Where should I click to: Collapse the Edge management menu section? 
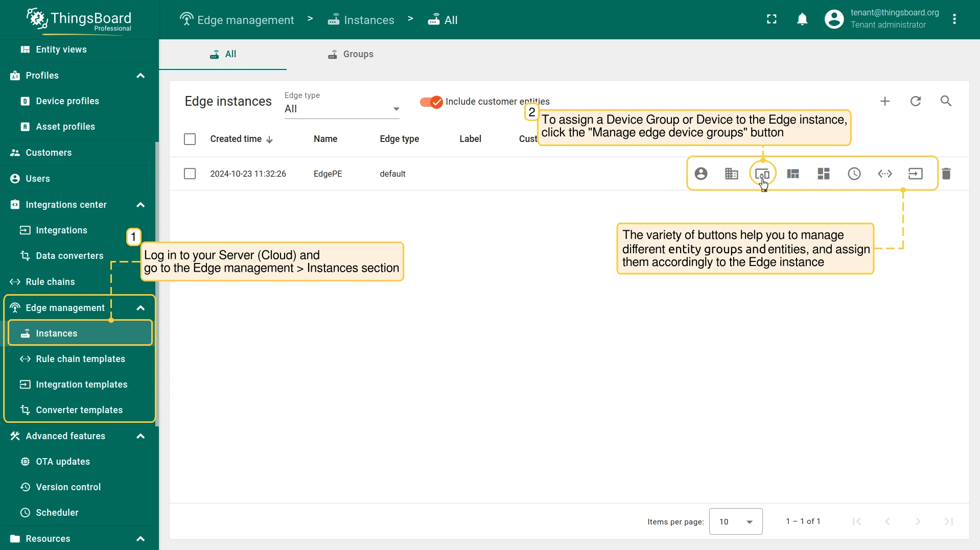tap(141, 308)
